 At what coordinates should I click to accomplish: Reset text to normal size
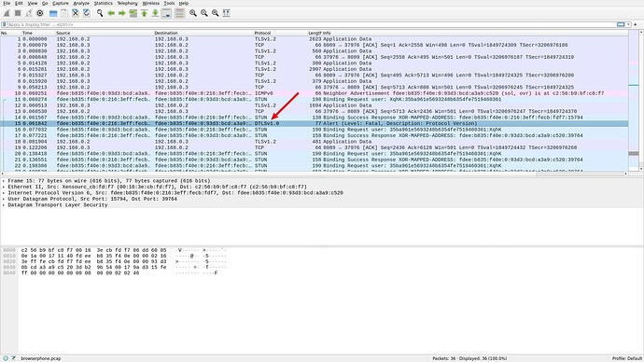tap(216, 13)
